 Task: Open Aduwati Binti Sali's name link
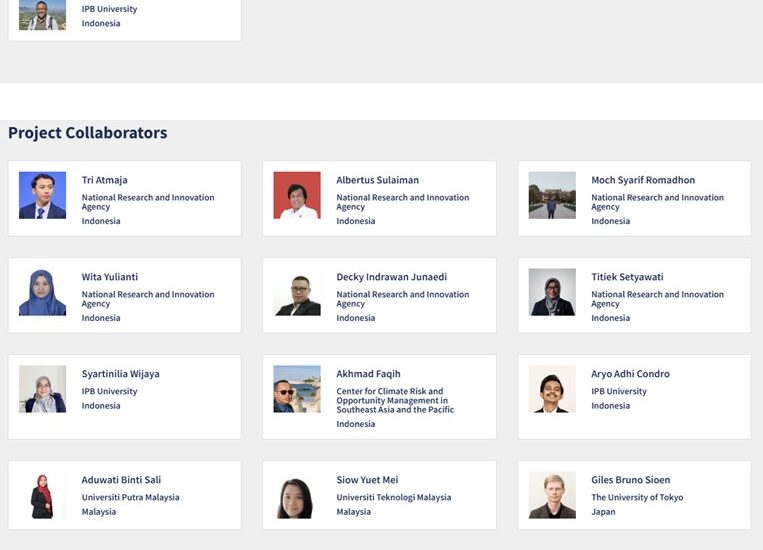click(121, 480)
